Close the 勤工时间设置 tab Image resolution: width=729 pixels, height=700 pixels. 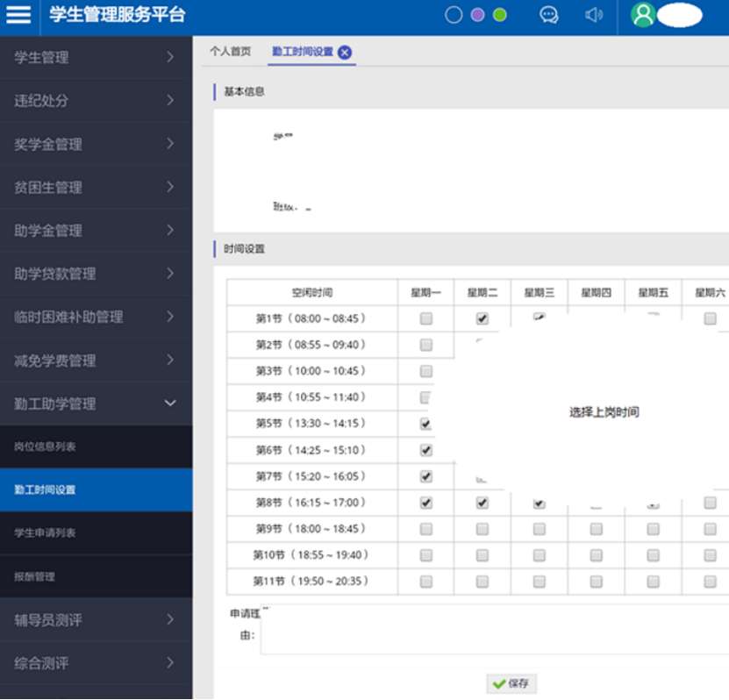pos(345,53)
